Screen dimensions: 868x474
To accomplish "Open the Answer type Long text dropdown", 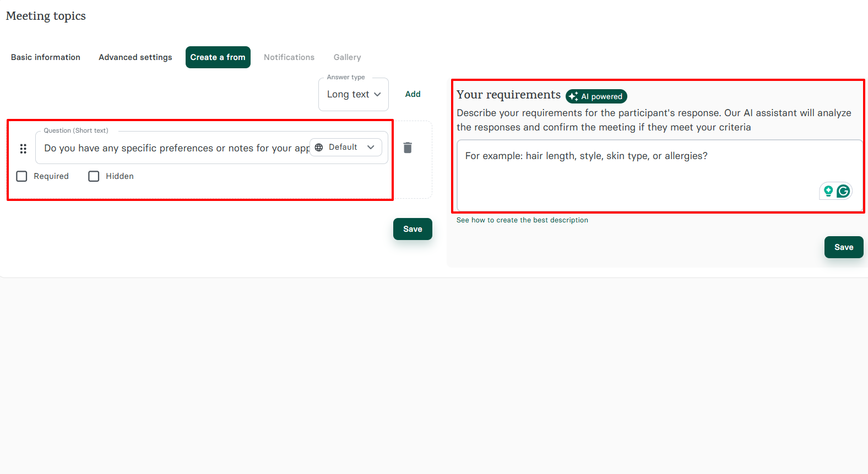I will pos(354,95).
